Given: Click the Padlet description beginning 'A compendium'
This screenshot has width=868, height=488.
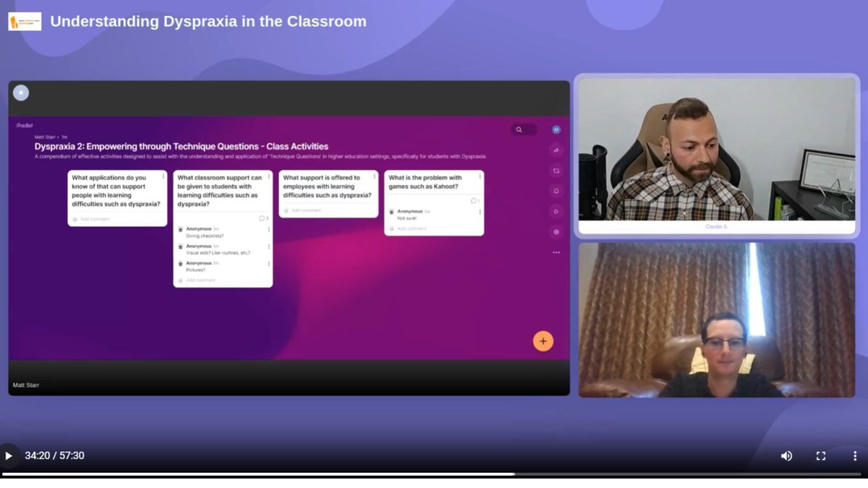Looking at the screenshot, I should pyautogui.click(x=260, y=157).
